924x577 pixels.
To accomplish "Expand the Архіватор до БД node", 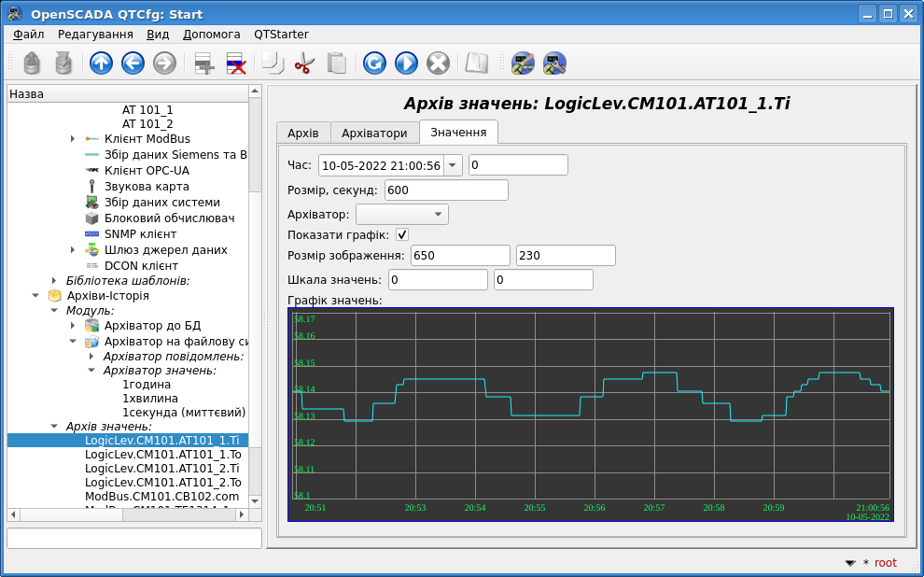I will tap(73, 326).
